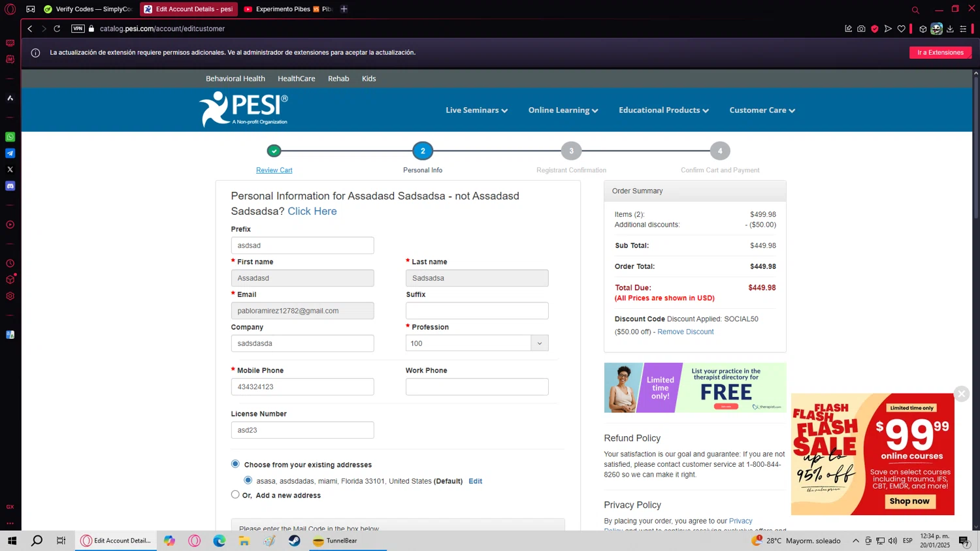The width and height of the screenshot is (980, 551).
Task: Open the Easy Setup sliders icon
Action: (x=963, y=29)
